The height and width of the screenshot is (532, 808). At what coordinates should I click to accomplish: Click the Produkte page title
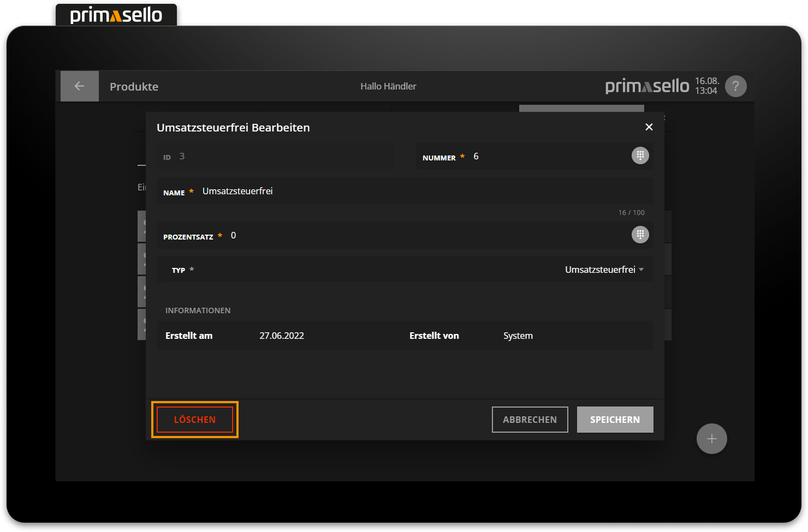pos(134,87)
